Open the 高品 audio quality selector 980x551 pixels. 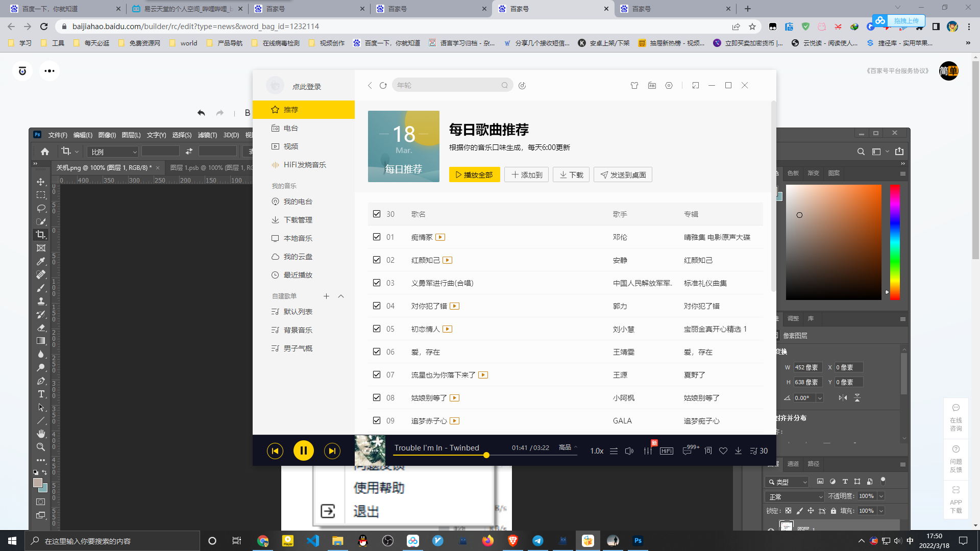pos(568,447)
